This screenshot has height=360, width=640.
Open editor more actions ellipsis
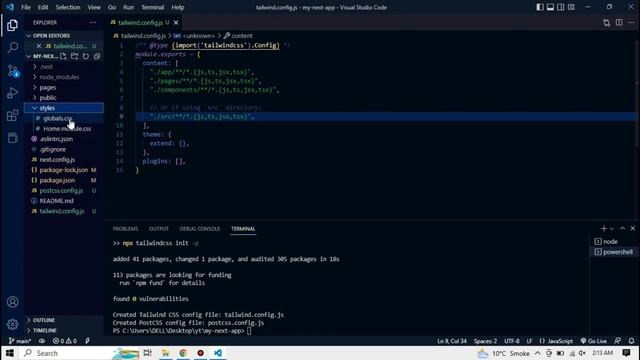631,22
